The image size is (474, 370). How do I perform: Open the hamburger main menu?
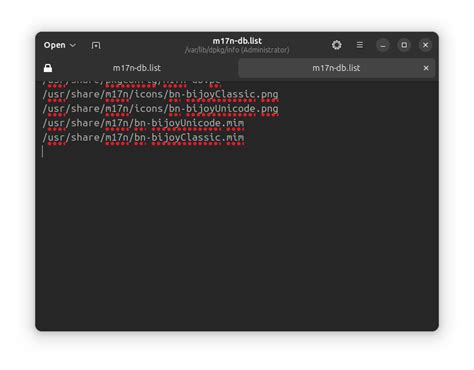(360, 45)
